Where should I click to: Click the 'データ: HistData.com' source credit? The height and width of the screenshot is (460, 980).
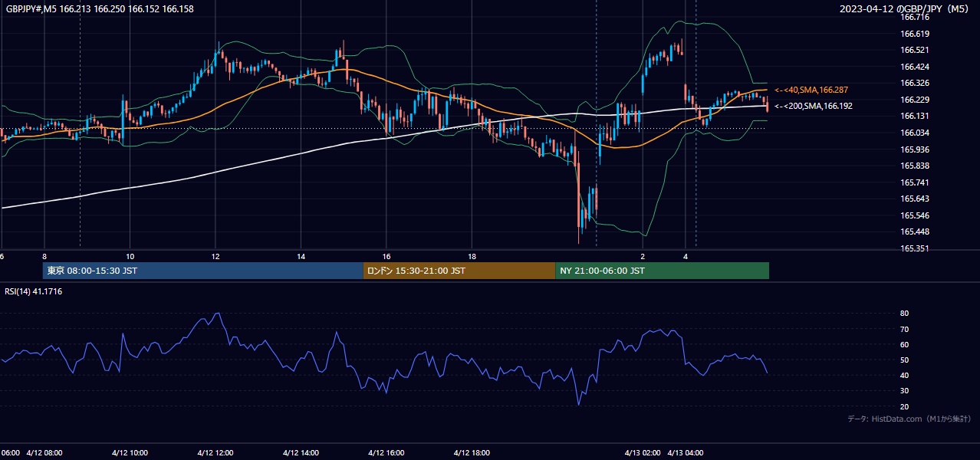tap(909, 419)
